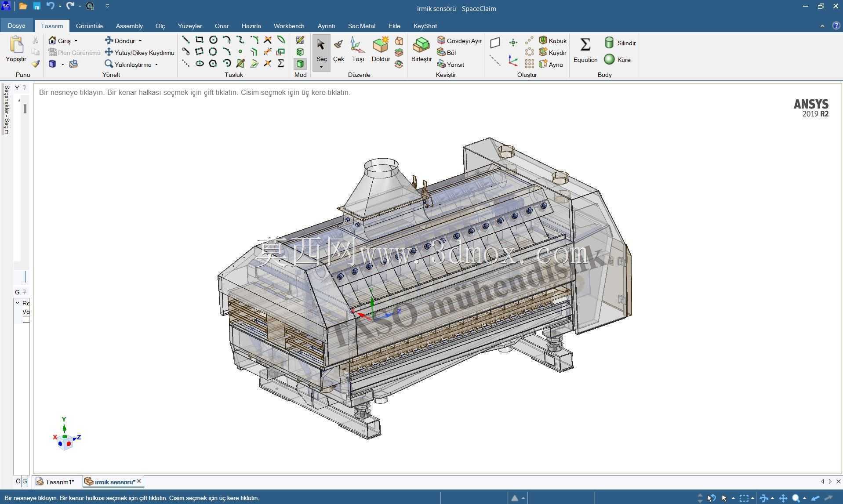Click the help question mark icon
The image size is (843, 504).
pyautogui.click(x=836, y=26)
